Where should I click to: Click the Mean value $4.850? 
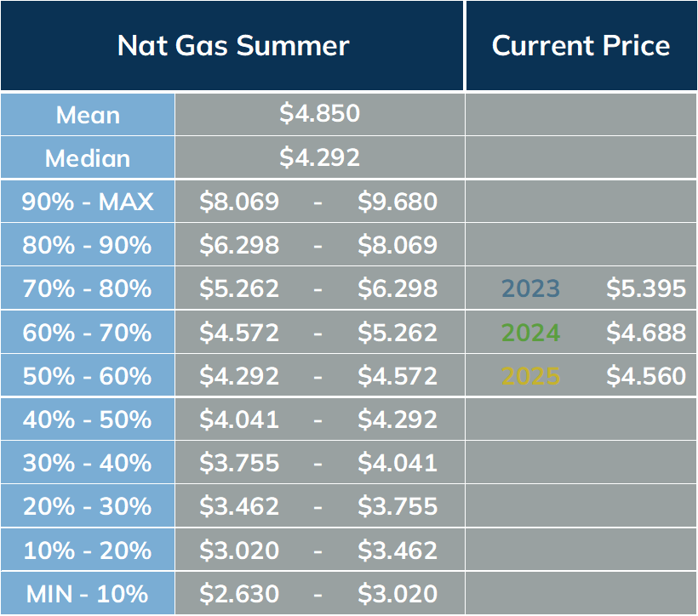pos(319,113)
